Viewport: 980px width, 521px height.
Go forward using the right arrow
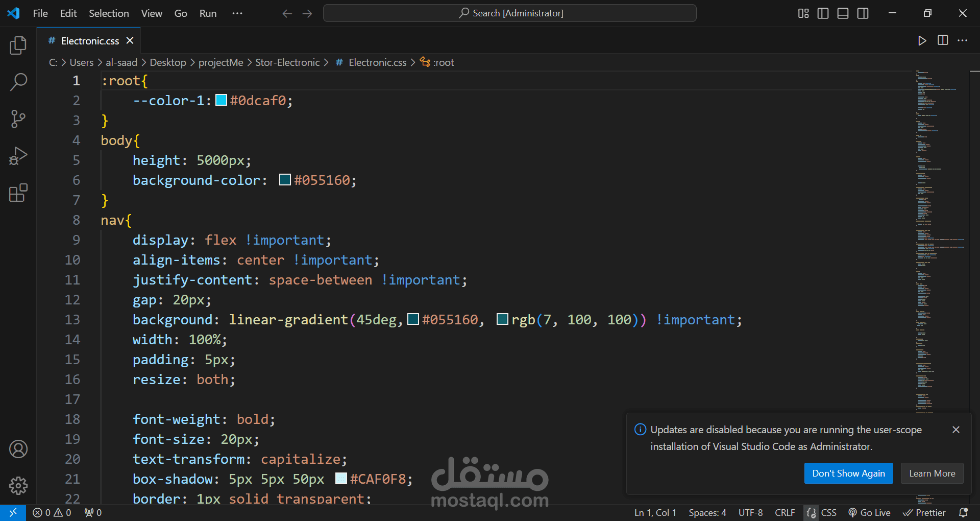click(x=307, y=14)
